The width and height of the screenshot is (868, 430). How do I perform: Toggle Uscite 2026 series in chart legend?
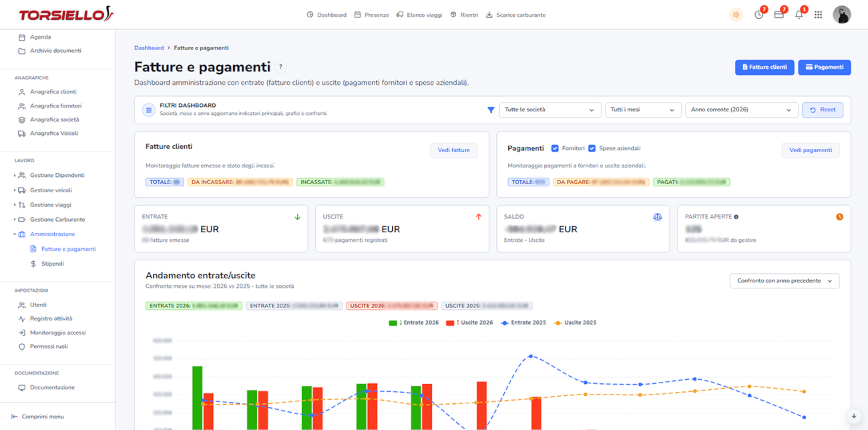470,323
